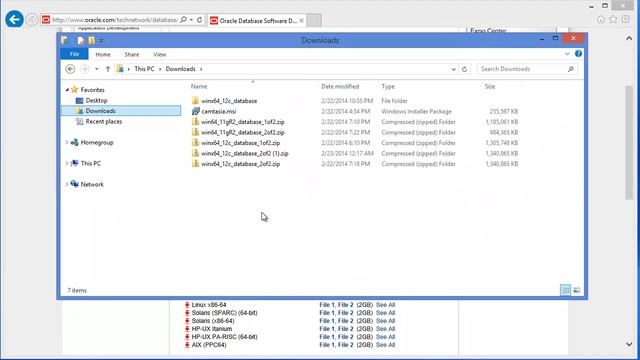The image size is (640, 360).
Task: Click New folder icon in quick access toolbar
Action: coord(91,40)
